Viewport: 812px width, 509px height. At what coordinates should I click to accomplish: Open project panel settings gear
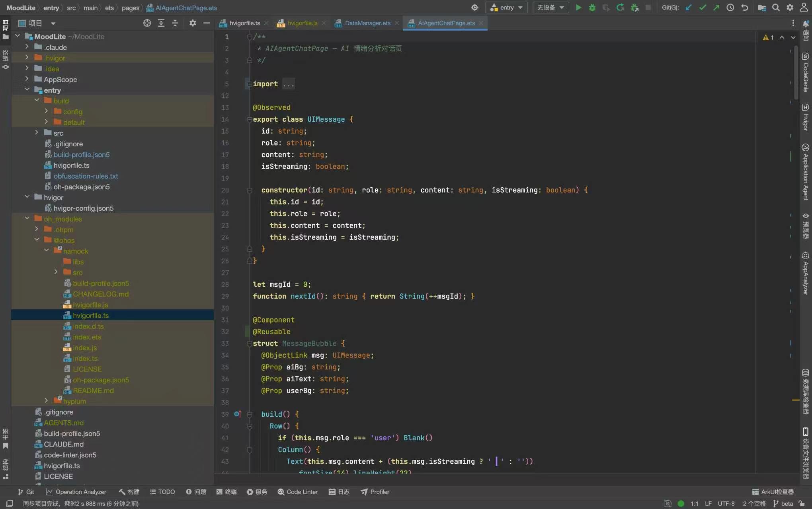(193, 23)
